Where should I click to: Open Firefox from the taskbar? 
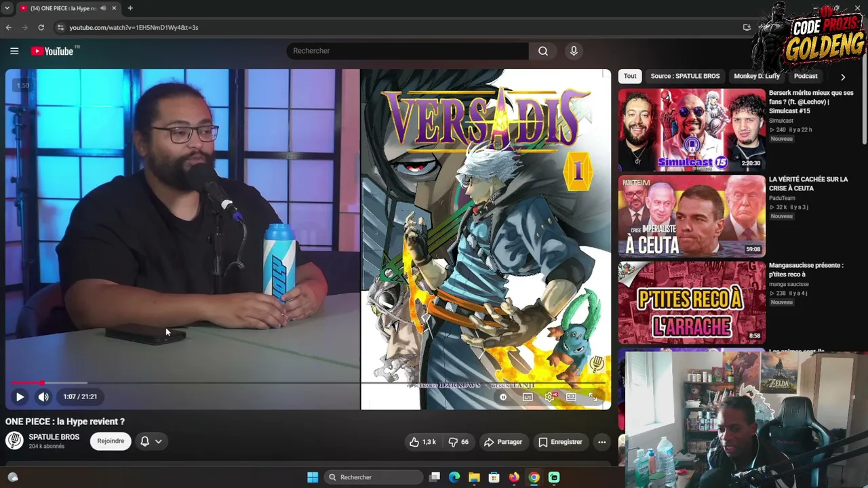pyautogui.click(x=514, y=477)
